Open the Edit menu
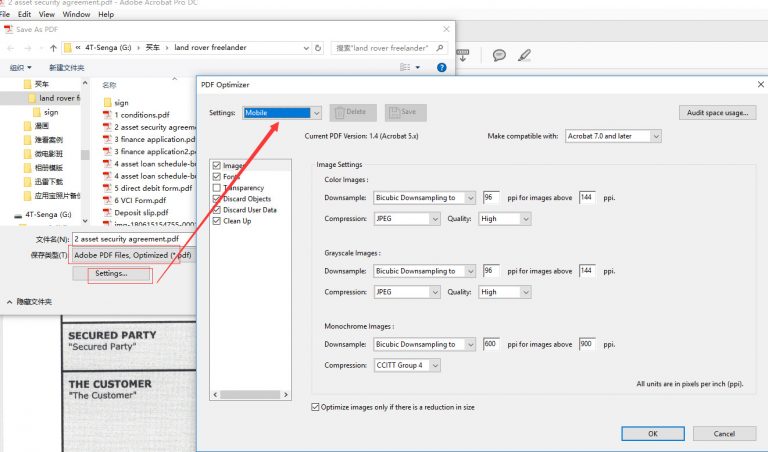The image size is (768, 452). (x=24, y=15)
